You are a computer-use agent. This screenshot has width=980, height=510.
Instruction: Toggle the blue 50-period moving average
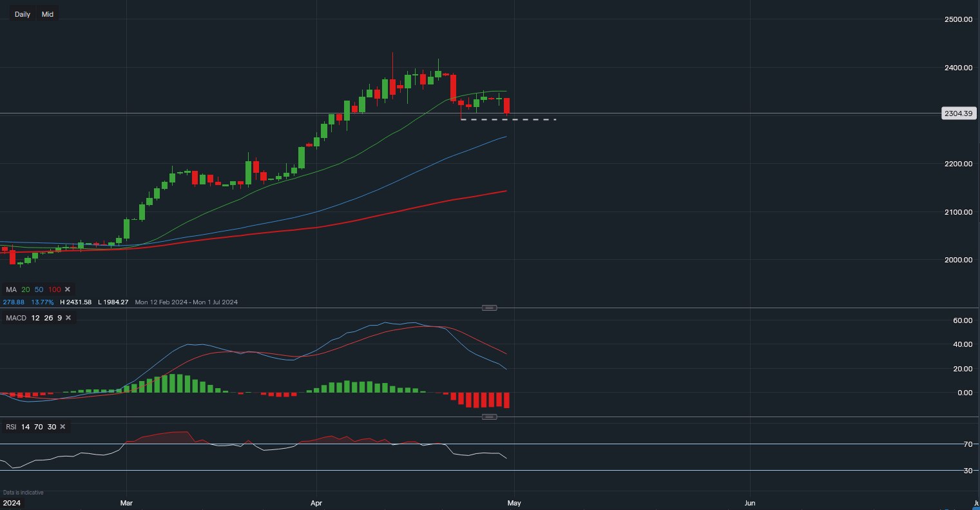tap(38, 289)
